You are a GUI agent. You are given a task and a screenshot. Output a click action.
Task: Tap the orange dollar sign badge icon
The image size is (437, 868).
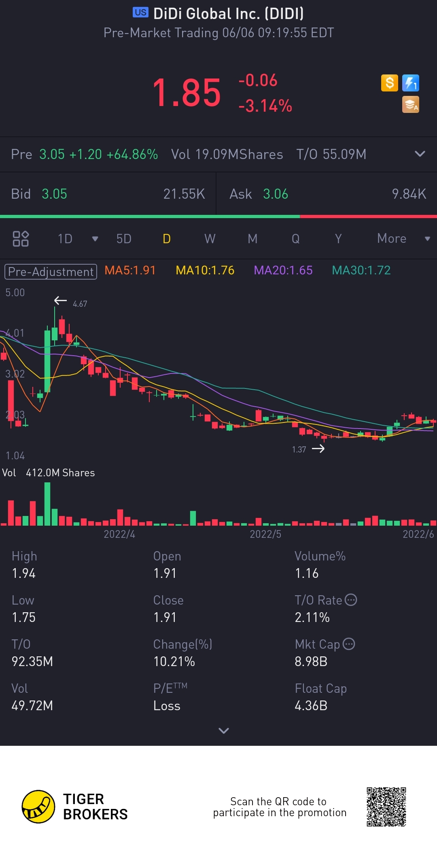pos(389,83)
